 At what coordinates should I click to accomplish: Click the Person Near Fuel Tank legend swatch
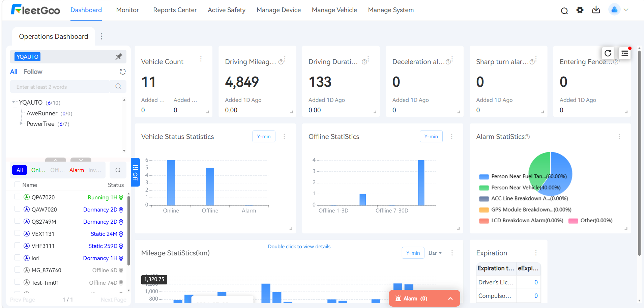pos(484,177)
